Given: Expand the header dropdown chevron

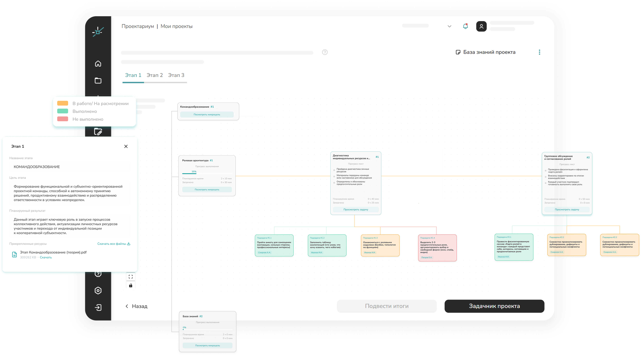Looking at the screenshot, I should pos(449,26).
